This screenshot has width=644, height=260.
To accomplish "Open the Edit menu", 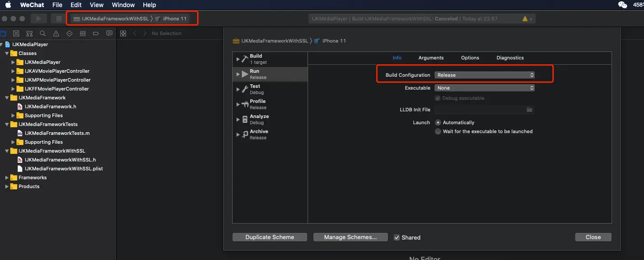I will (x=76, y=5).
